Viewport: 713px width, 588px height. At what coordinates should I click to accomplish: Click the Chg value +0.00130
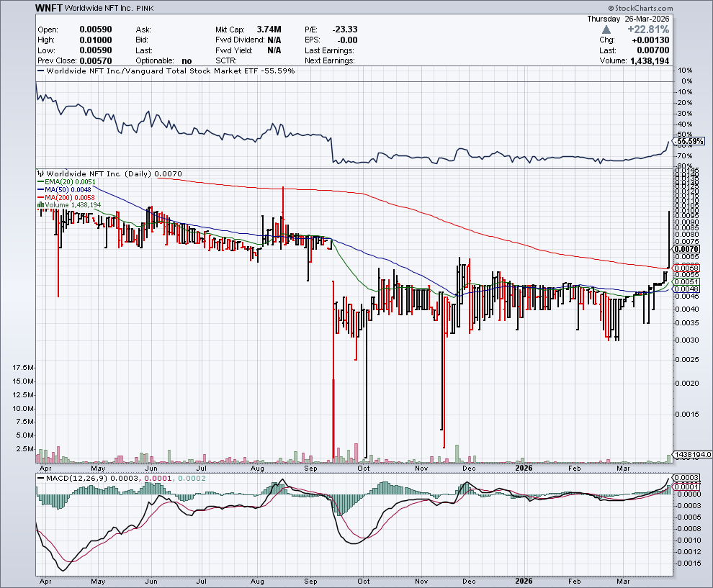coord(650,40)
